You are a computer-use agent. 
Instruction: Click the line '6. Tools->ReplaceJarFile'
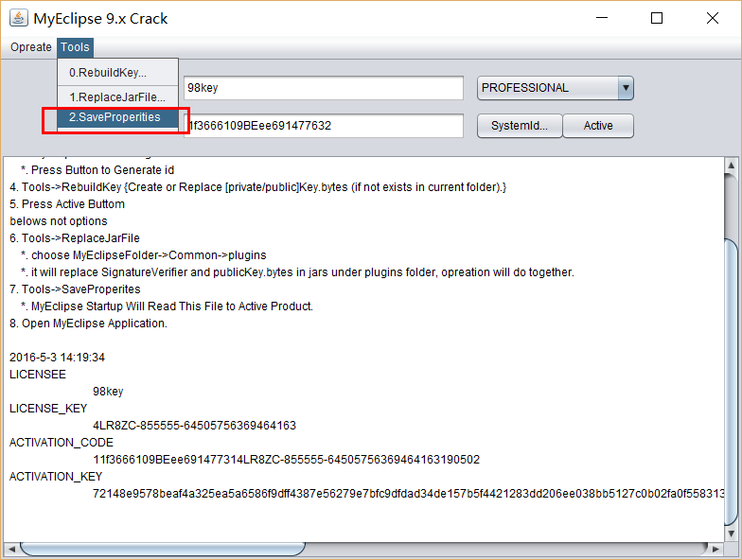[74, 238]
